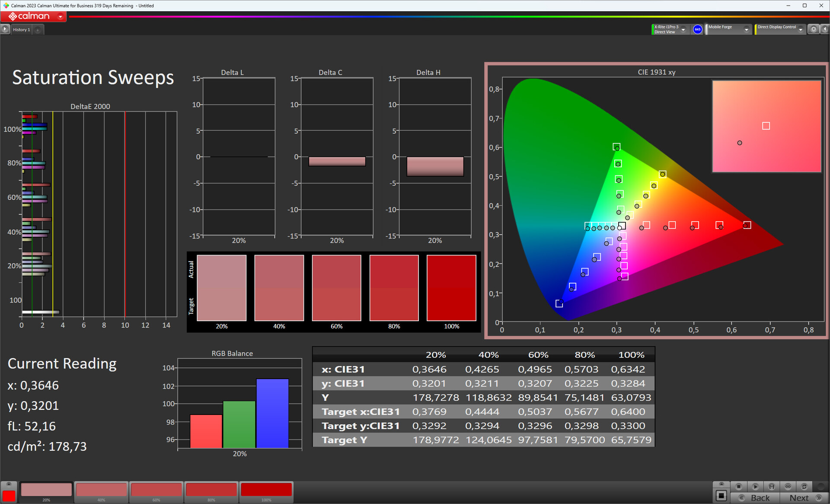Expand X-Rite i1Pro 3 meter dropdown
Screen dimensions: 830x504
pos(683,29)
